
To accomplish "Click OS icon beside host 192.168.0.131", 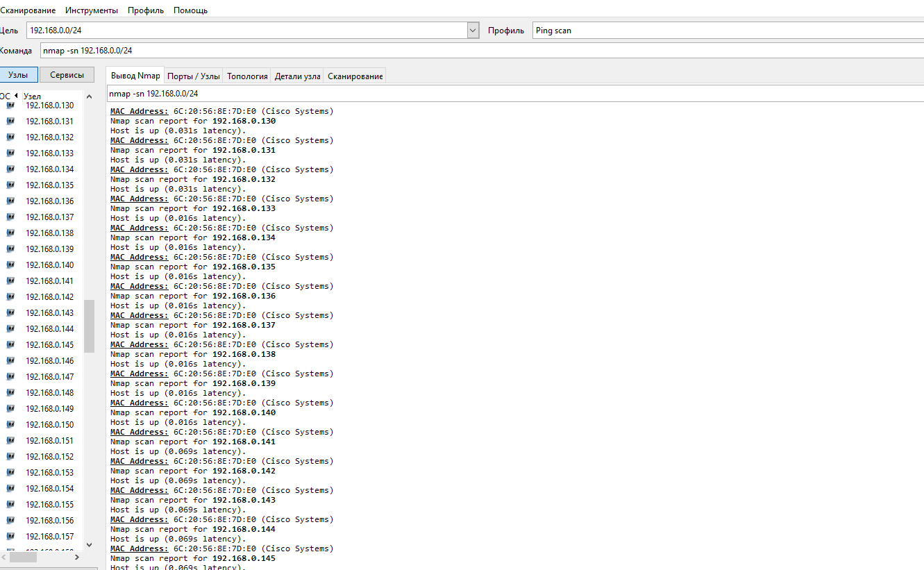I will point(10,121).
